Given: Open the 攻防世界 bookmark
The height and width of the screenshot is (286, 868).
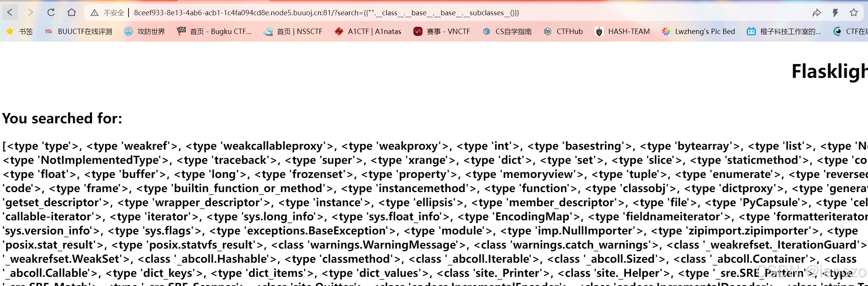Looking at the screenshot, I should pos(145,31).
